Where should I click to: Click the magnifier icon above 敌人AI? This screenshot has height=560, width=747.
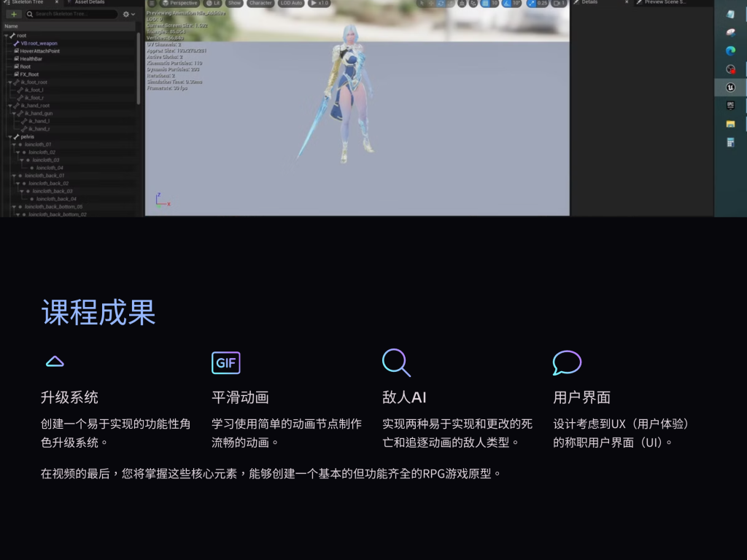click(x=396, y=363)
